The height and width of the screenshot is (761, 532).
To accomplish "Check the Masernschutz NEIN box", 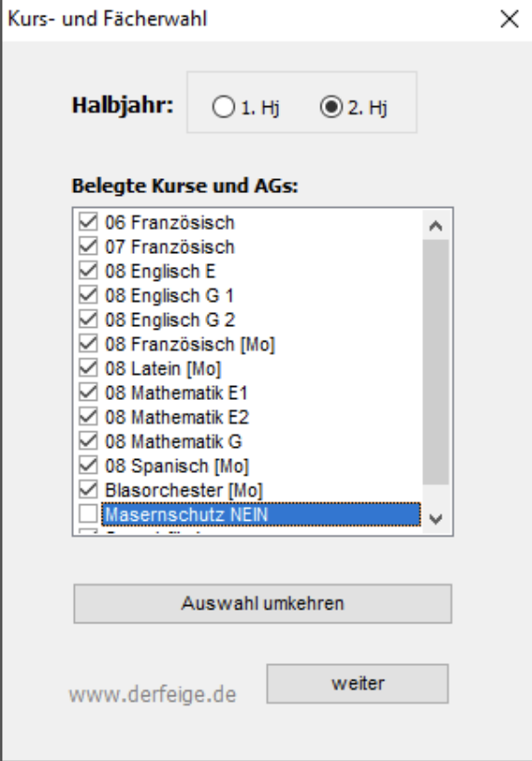I will click(88, 514).
